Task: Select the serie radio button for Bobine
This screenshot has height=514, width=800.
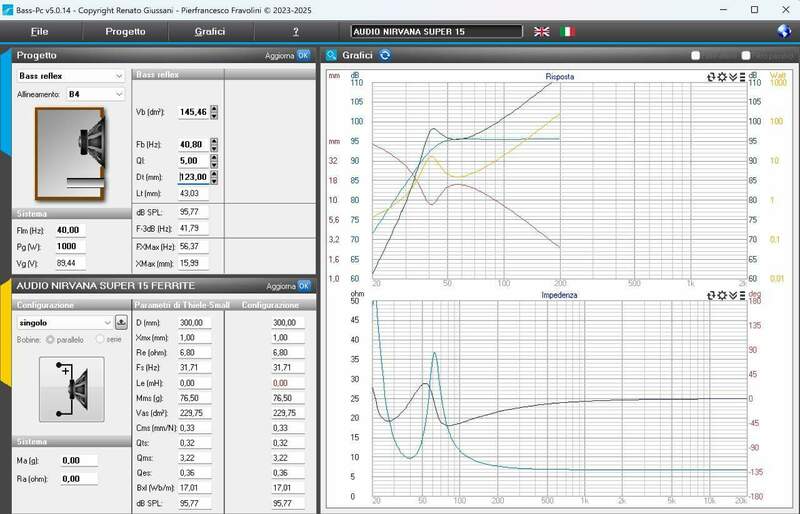Action: pos(99,339)
